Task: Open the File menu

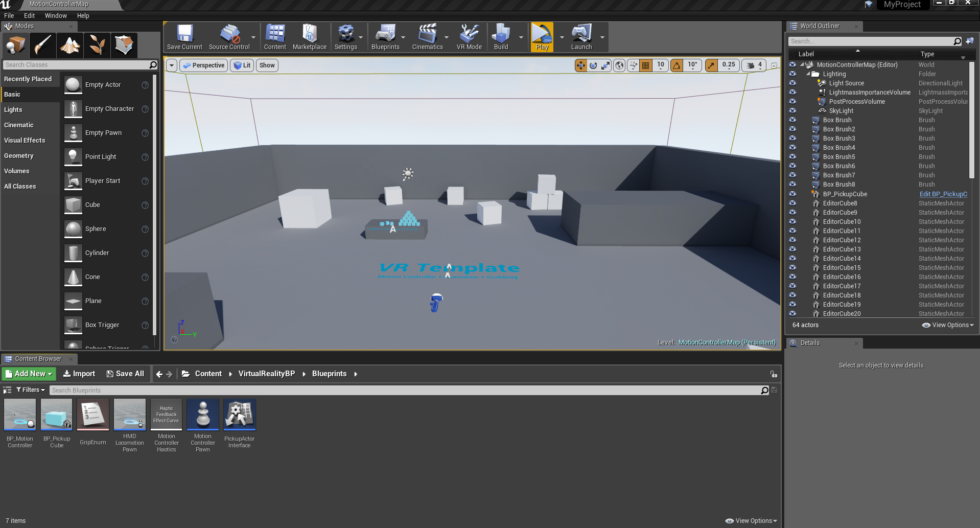Action: point(9,16)
